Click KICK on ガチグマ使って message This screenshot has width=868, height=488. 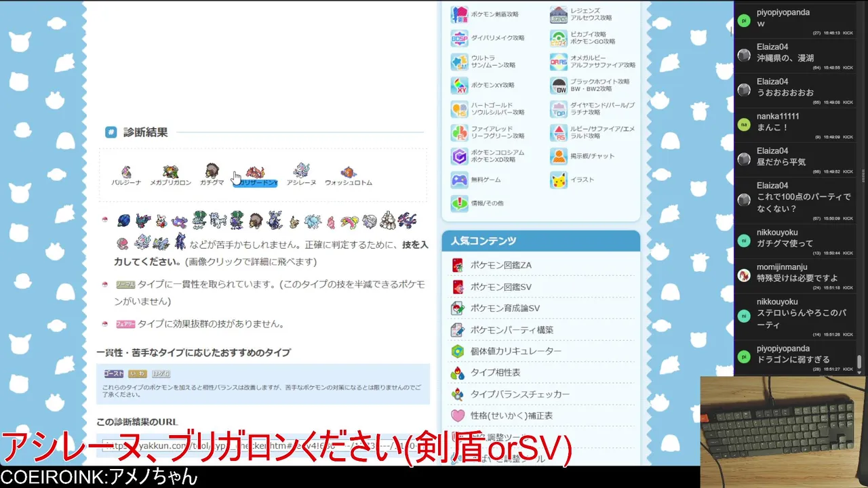point(848,253)
